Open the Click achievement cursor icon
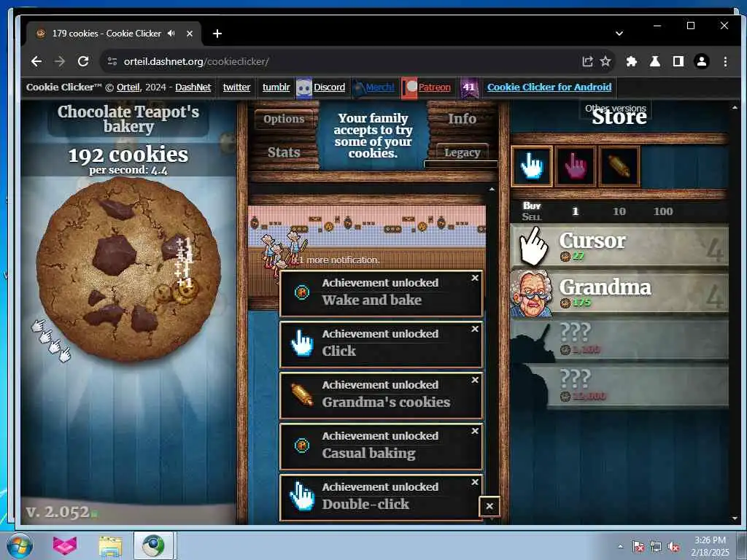Screen dimensions: 747x560 301,343
